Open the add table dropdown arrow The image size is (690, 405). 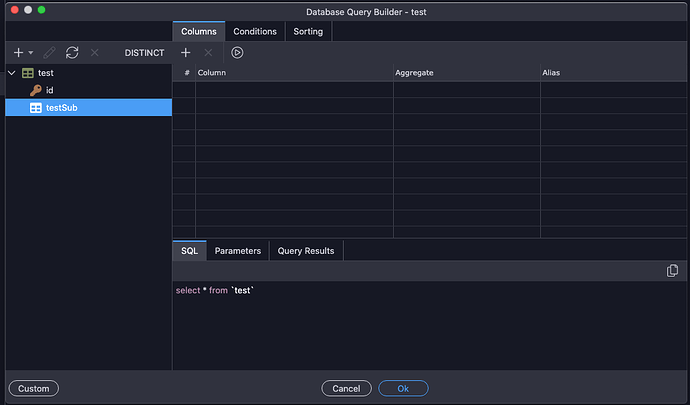(31, 53)
